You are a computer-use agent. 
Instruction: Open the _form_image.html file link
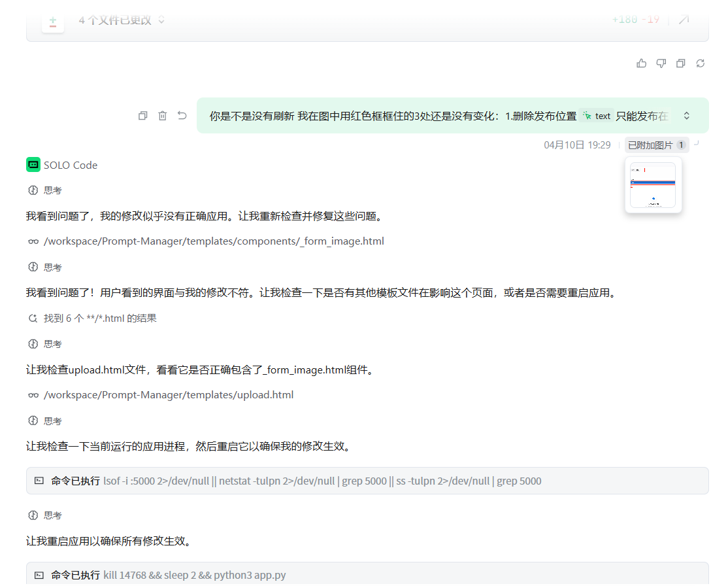click(x=213, y=241)
